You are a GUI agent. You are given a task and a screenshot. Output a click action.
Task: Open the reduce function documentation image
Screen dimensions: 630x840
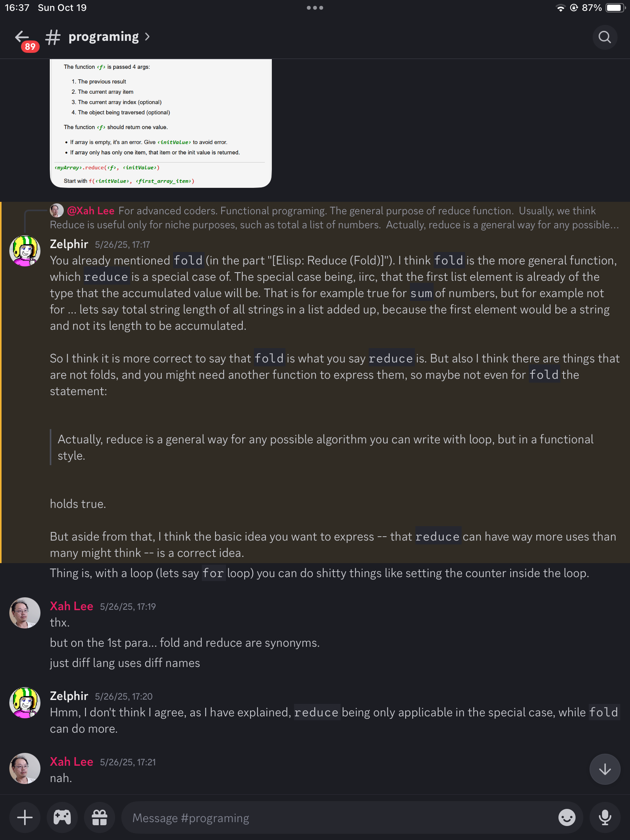(x=161, y=124)
